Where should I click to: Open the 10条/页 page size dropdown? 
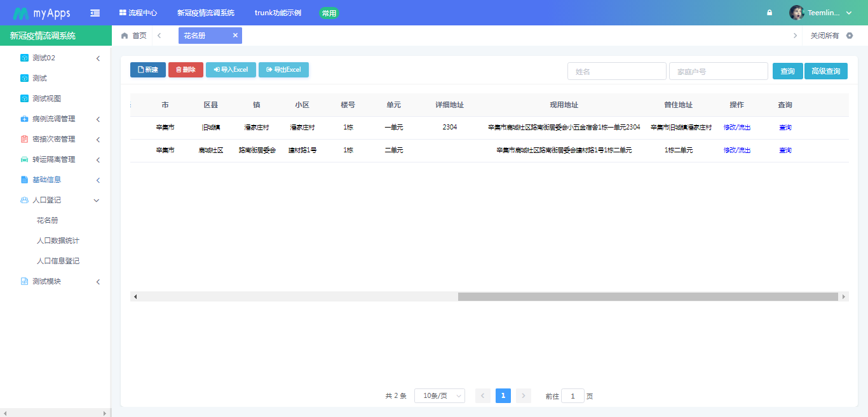pos(439,395)
